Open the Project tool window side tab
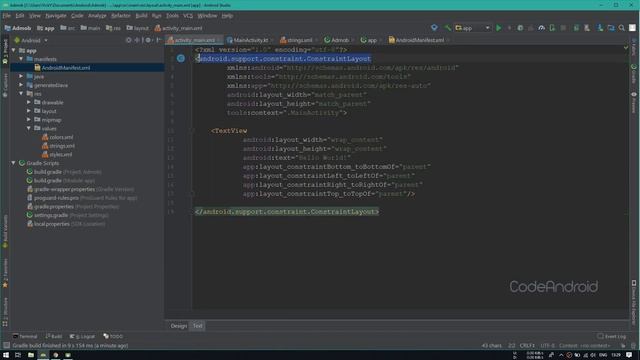Screen dimensions: 640x360 point(5,52)
